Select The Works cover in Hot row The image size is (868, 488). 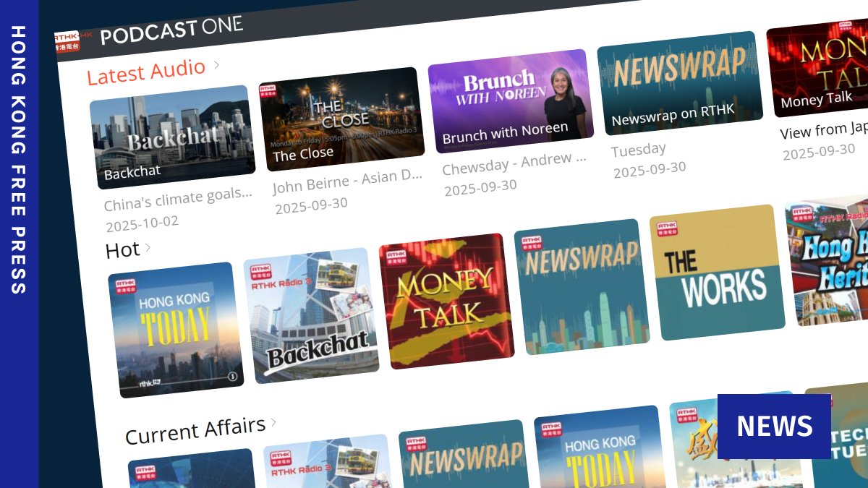[716, 273]
